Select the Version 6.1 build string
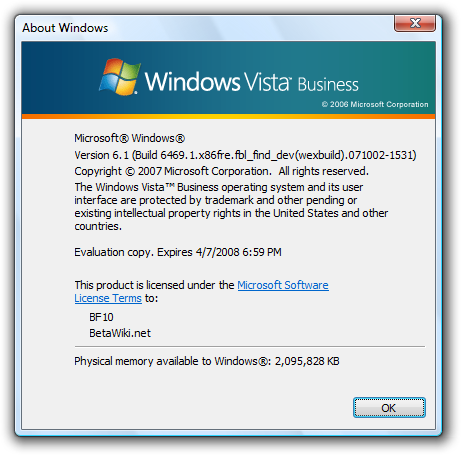Image resolution: width=461 pixels, height=455 pixels. [245, 155]
